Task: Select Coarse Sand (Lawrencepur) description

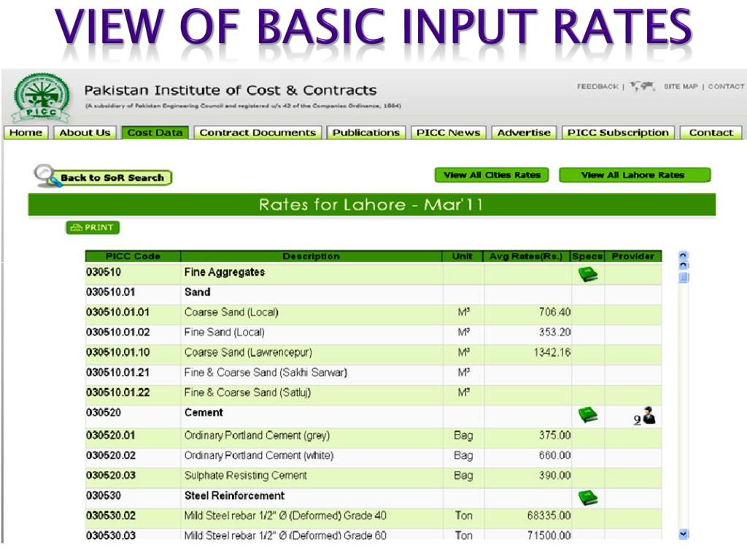Action: click(248, 352)
